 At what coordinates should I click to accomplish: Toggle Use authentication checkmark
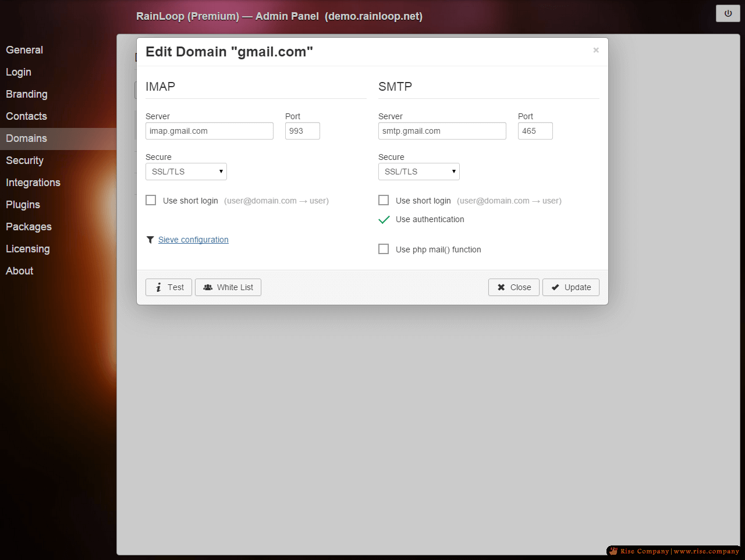coord(384,219)
